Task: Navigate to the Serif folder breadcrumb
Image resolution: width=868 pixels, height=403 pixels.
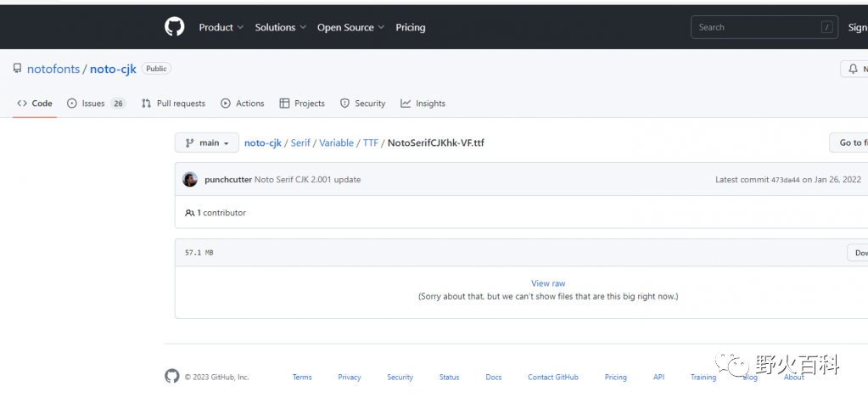Action: click(300, 143)
